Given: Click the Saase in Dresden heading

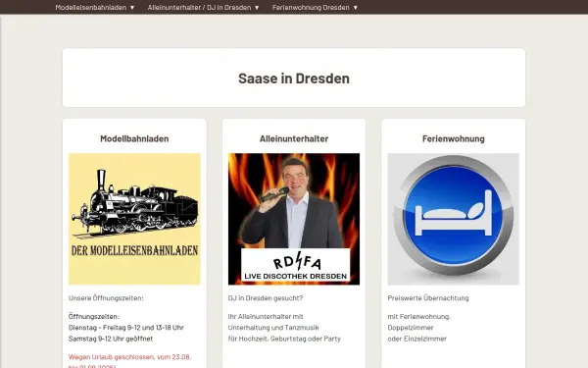Looking at the screenshot, I should tap(294, 79).
